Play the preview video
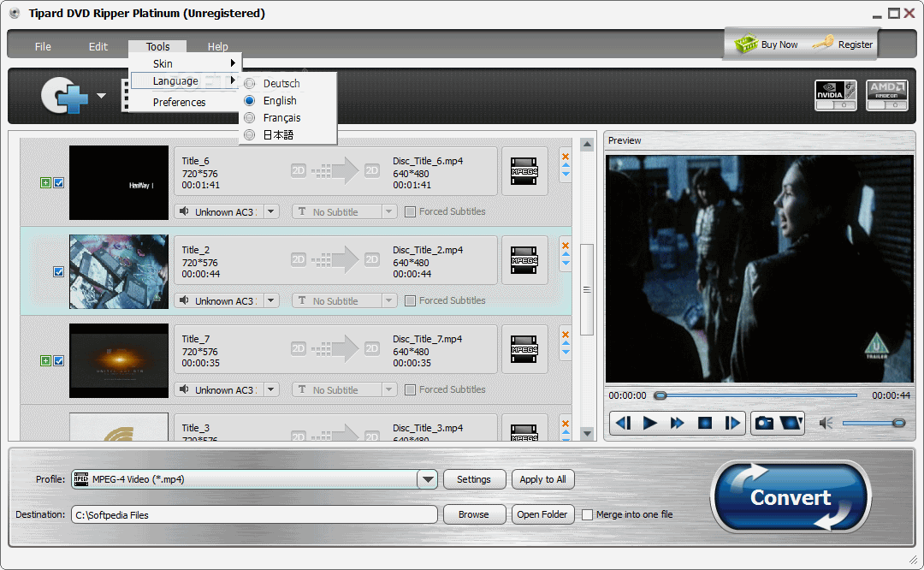Viewport: 924px width, 570px height. click(x=650, y=423)
